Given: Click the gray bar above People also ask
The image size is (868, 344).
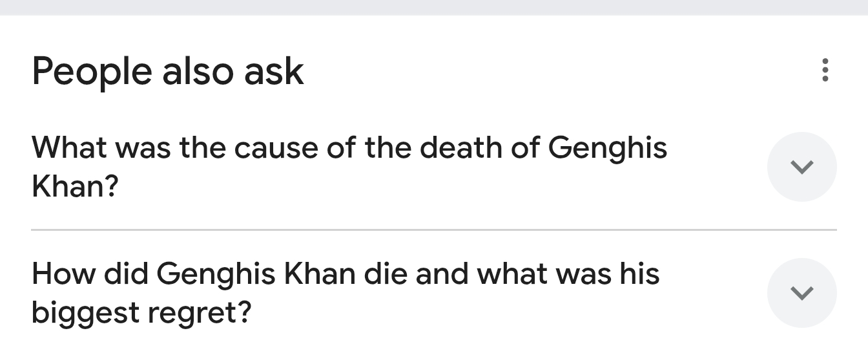Looking at the screenshot, I should pyautogui.click(x=434, y=7).
